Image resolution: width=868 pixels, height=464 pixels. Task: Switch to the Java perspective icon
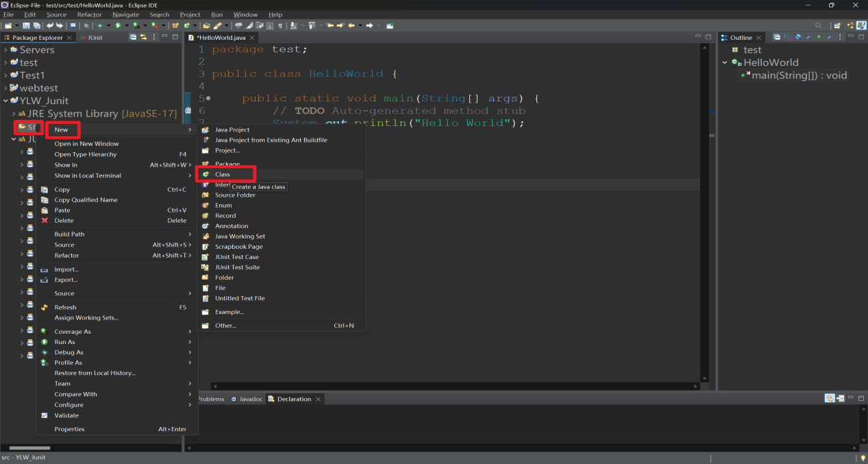pos(861,25)
